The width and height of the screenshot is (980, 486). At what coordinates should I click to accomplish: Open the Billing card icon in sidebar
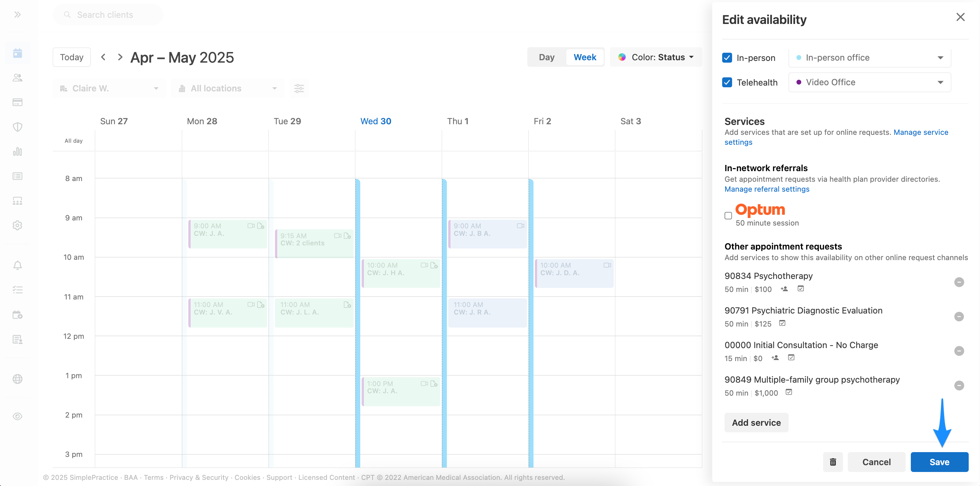tap(17, 102)
